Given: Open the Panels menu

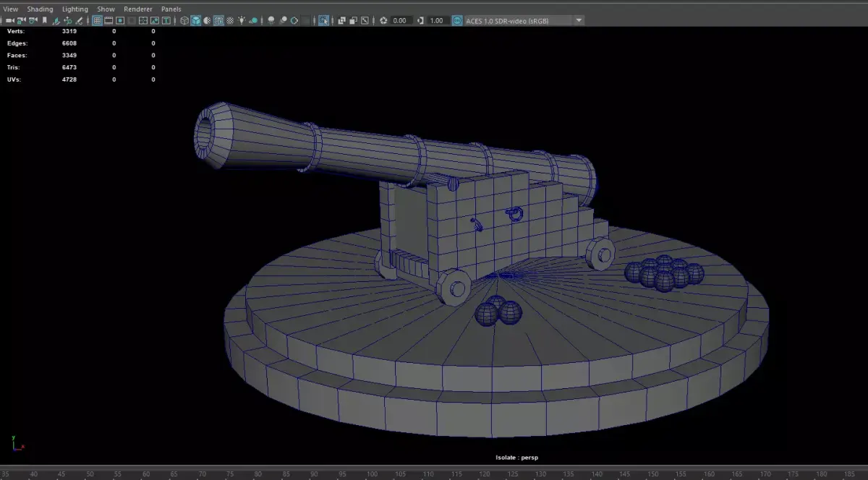Looking at the screenshot, I should (x=171, y=9).
